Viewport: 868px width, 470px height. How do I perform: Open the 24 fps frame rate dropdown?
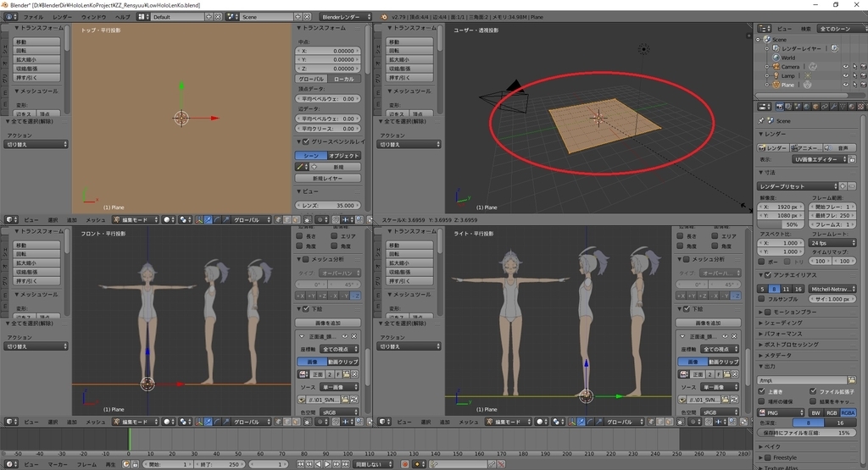coord(832,243)
